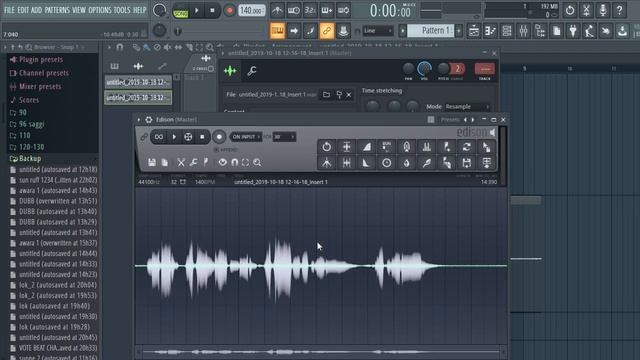Click the save disk icon in Edison

(152, 162)
